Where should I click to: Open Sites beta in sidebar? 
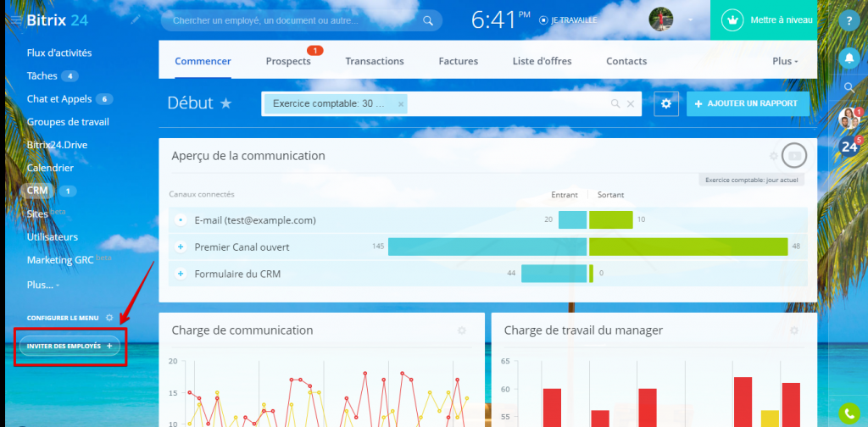(37, 213)
